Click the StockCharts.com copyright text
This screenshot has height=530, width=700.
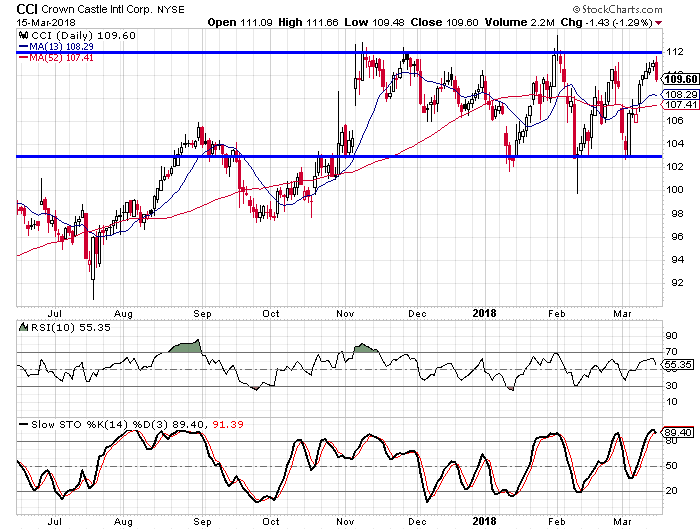(x=618, y=9)
